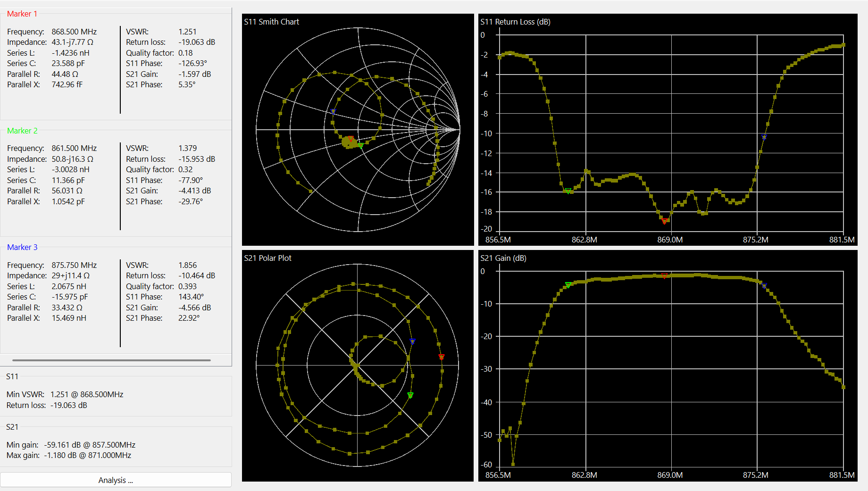This screenshot has width=868, height=491.
Task: Click the S21 Min gain summary line
Action: tap(71, 445)
